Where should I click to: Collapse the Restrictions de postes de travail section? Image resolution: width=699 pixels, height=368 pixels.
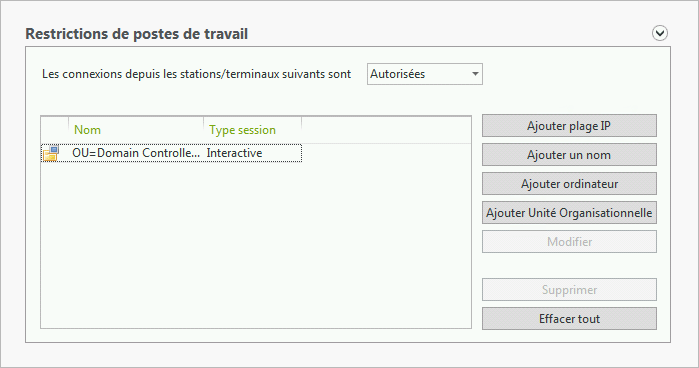(x=660, y=33)
